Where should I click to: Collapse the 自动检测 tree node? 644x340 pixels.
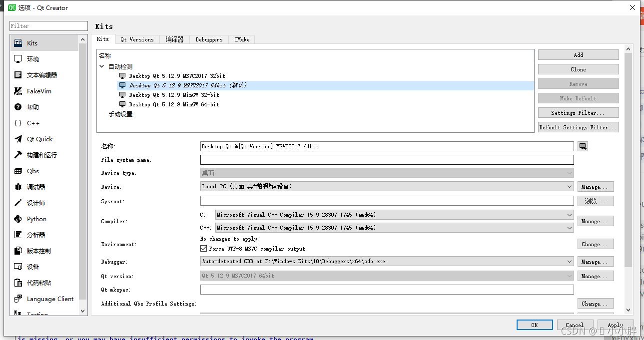tap(102, 66)
